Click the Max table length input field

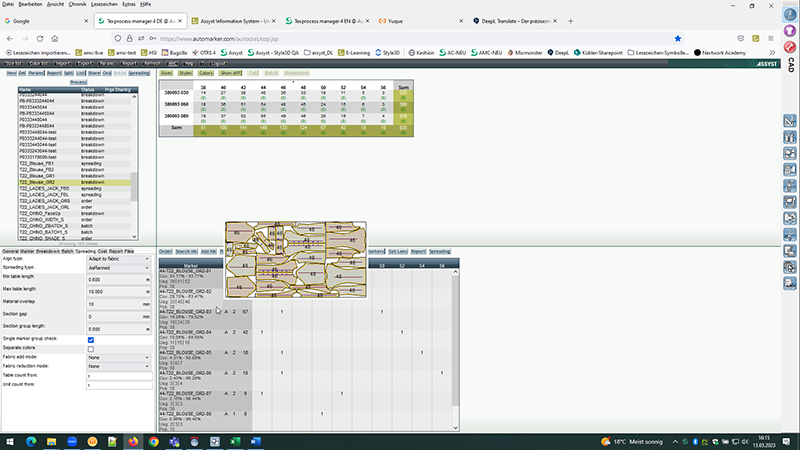(x=113, y=291)
